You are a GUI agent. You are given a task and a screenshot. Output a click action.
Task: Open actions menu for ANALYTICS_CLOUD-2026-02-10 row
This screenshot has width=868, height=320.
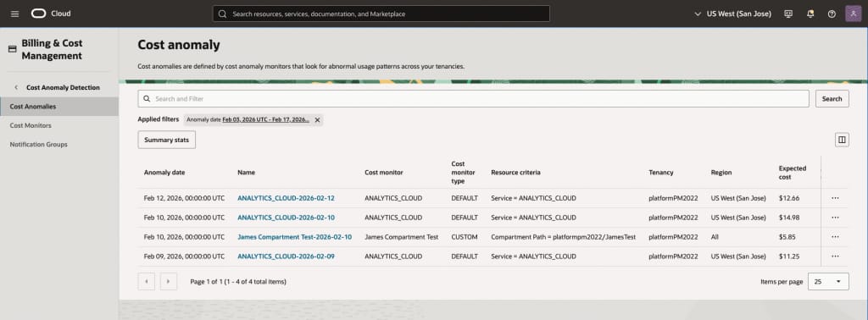pyautogui.click(x=835, y=218)
